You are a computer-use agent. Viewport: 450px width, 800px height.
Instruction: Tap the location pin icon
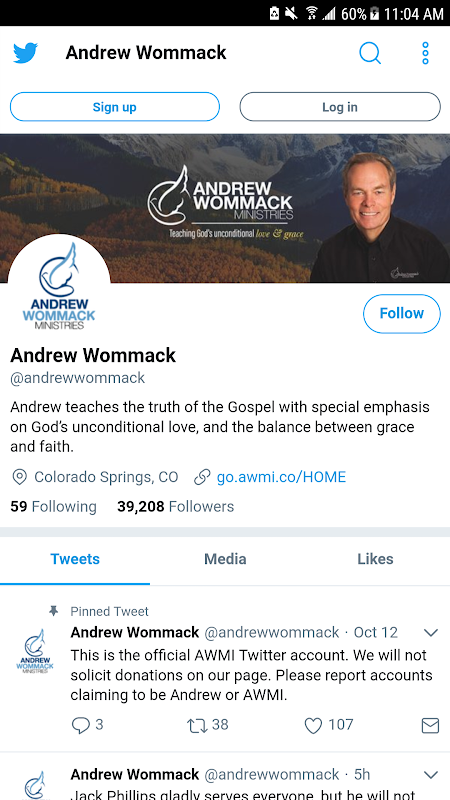19,477
